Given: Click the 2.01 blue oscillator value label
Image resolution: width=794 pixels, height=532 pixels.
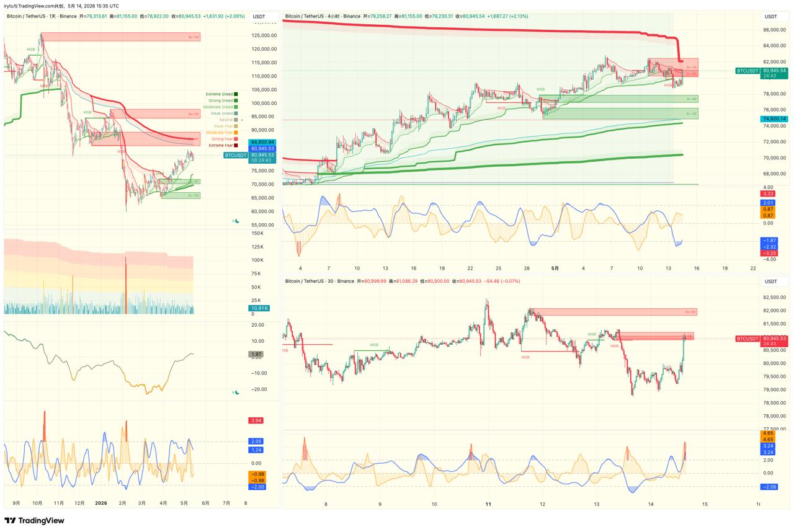Looking at the screenshot, I should tap(768, 202).
